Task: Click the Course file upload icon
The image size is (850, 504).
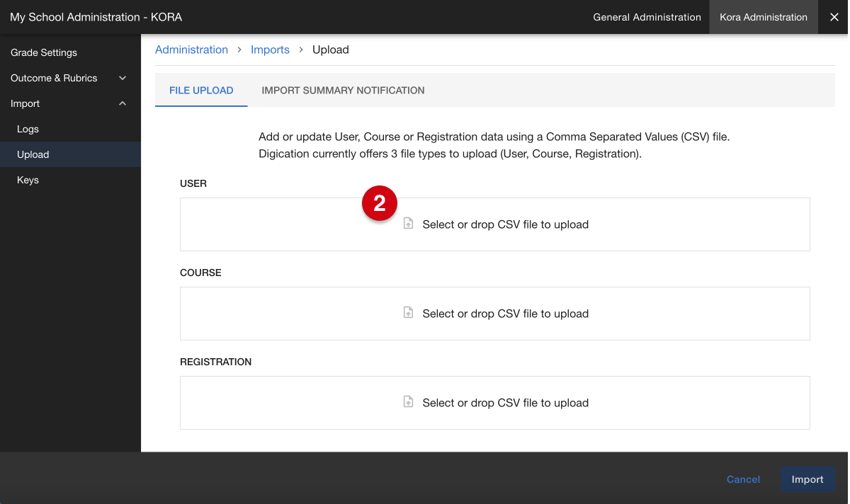Action: (408, 312)
